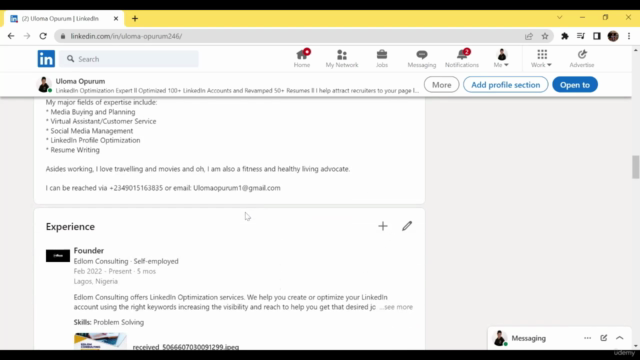Close the Uloma Opurum LinkedIn tab

[116, 18]
